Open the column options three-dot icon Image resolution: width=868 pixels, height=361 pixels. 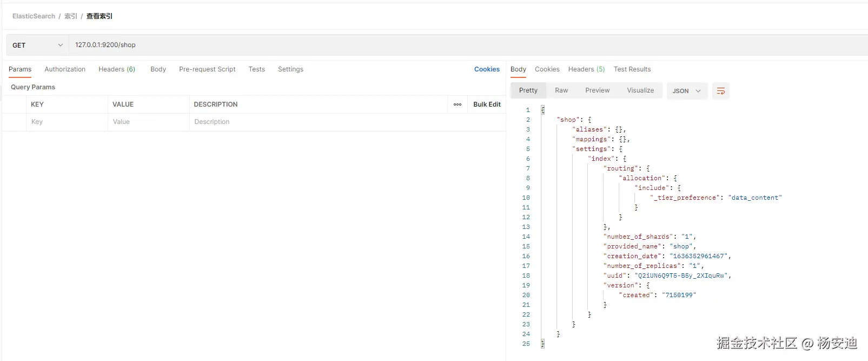pos(458,104)
